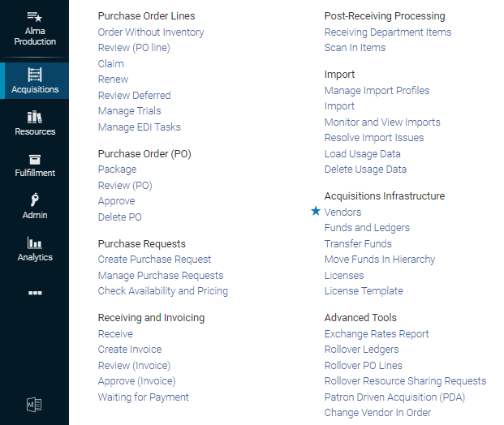Open the metadata editor icon at sidebar bottom
Viewport: 504px width, 425px height.
34,405
